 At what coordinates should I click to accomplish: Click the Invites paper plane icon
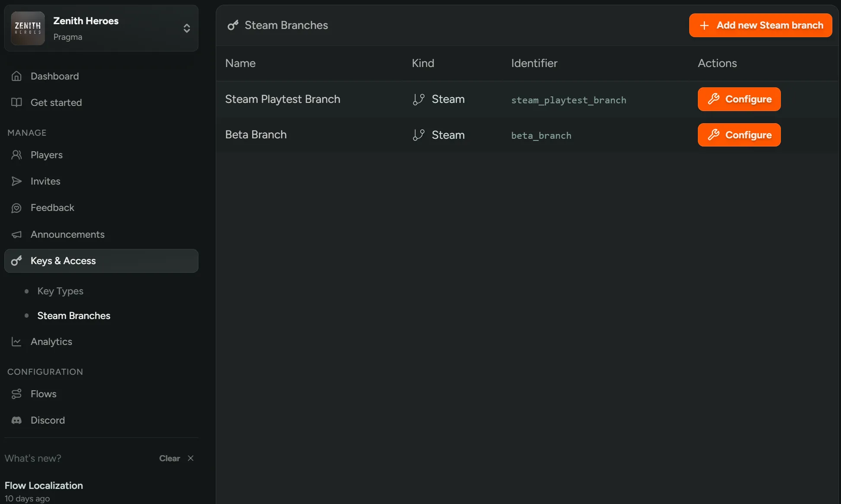click(16, 181)
